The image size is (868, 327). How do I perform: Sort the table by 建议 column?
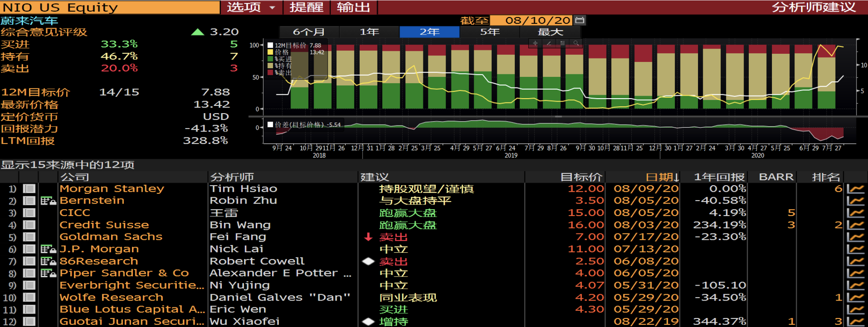(374, 177)
